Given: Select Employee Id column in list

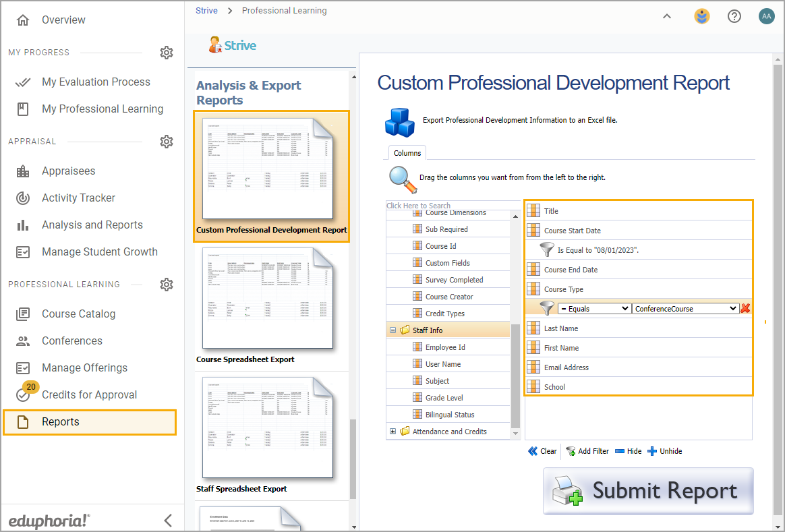Looking at the screenshot, I should point(445,347).
